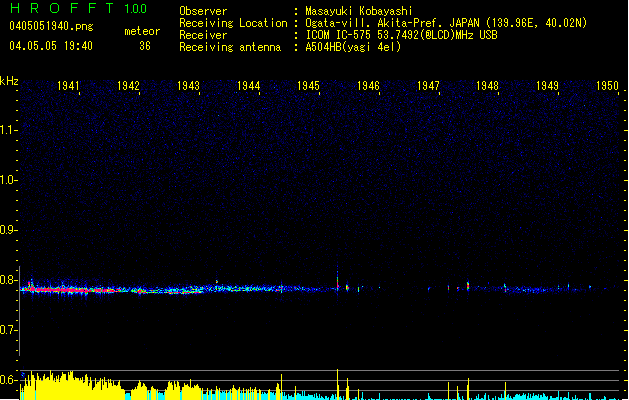
Task: Select the Ogata-vill. Akita-Pref. JAPAN location text
Action: click(x=446, y=23)
